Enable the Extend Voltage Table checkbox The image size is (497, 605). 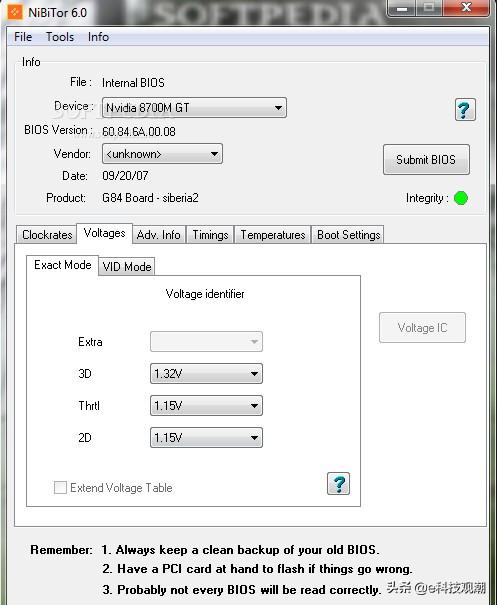click(x=60, y=487)
